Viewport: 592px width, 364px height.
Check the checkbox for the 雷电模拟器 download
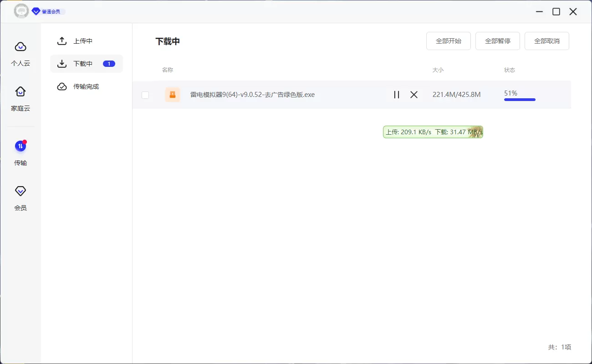pos(145,95)
